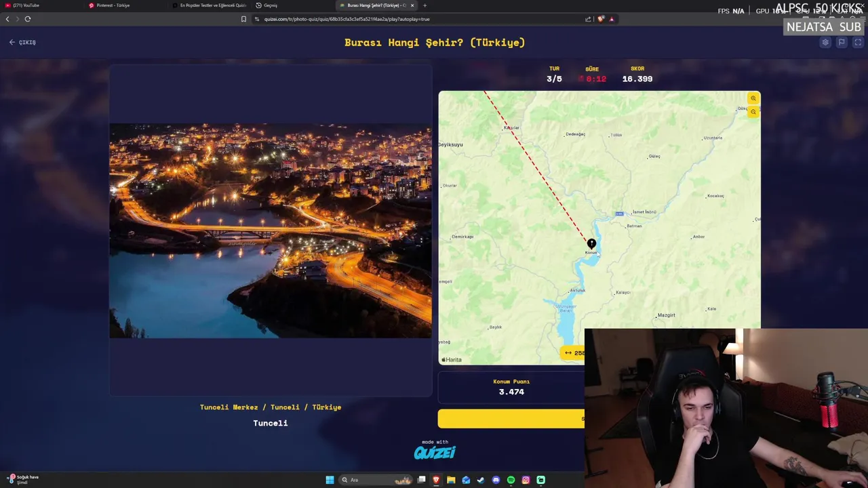Viewport: 868px width, 488px height.
Task: Toggle fullscreen mode icon
Action: tap(858, 42)
